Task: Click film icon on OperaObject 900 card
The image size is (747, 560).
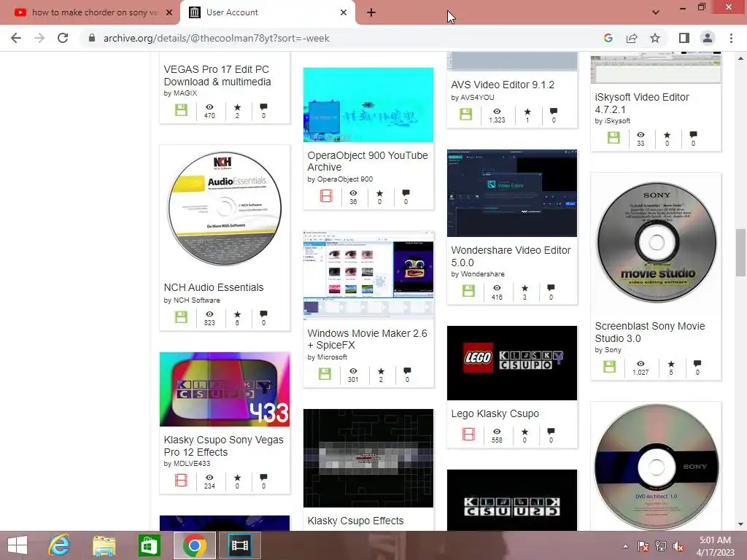Action: click(x=326, y=195)
